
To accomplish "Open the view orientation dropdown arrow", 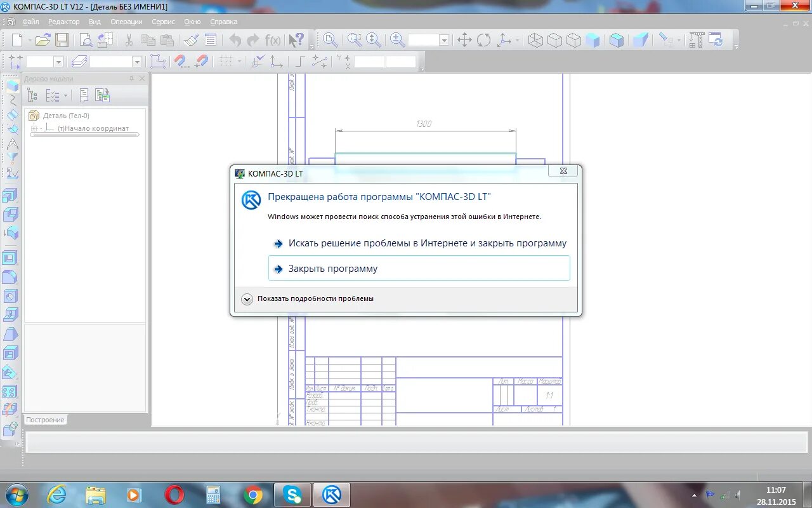I will 518,40.
